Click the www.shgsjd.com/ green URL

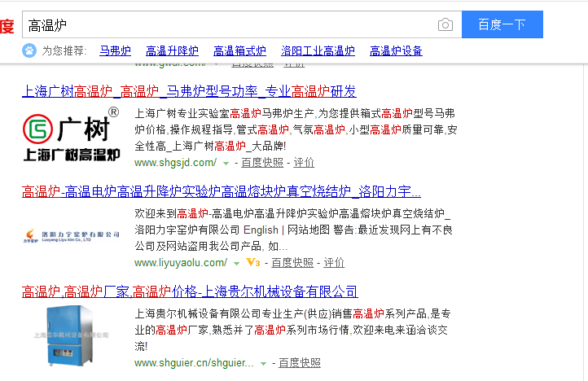(x=175, y=163)
